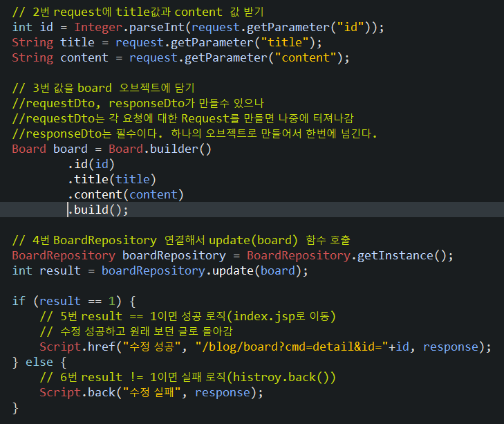
Task: Click 'response' at end of Script.href line
Action: [x=451, y=347]
